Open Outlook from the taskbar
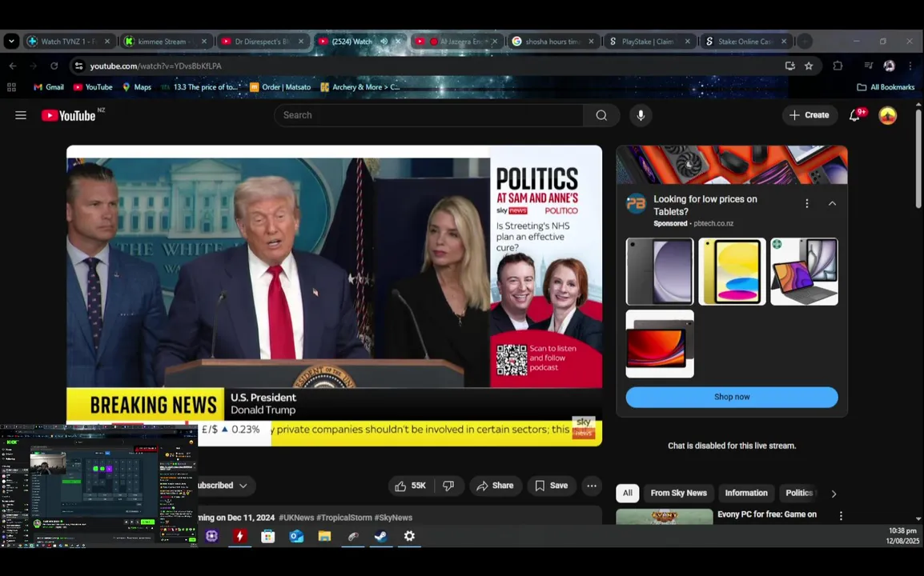924x576 pixels. (295, 537)
